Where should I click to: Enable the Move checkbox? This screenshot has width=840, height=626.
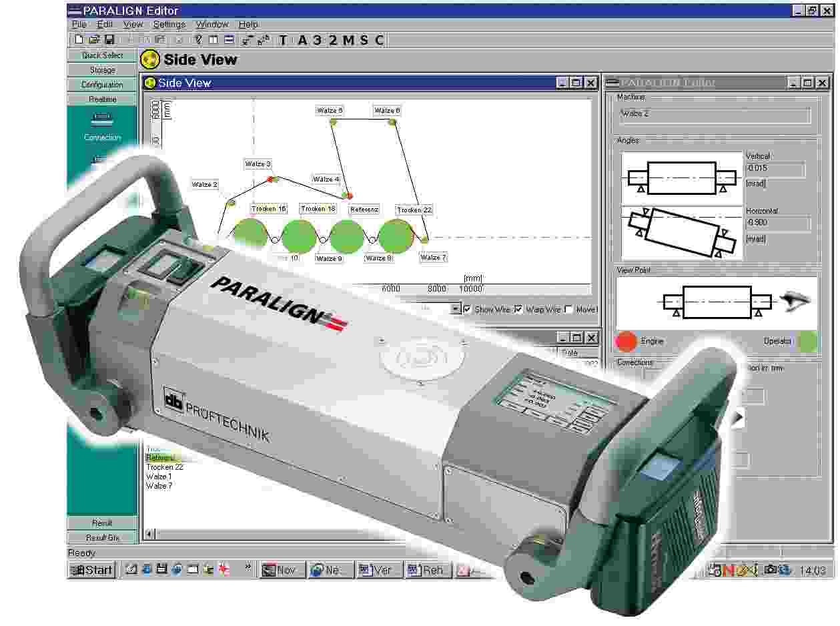pyautogui.click(x=569, y=309)
